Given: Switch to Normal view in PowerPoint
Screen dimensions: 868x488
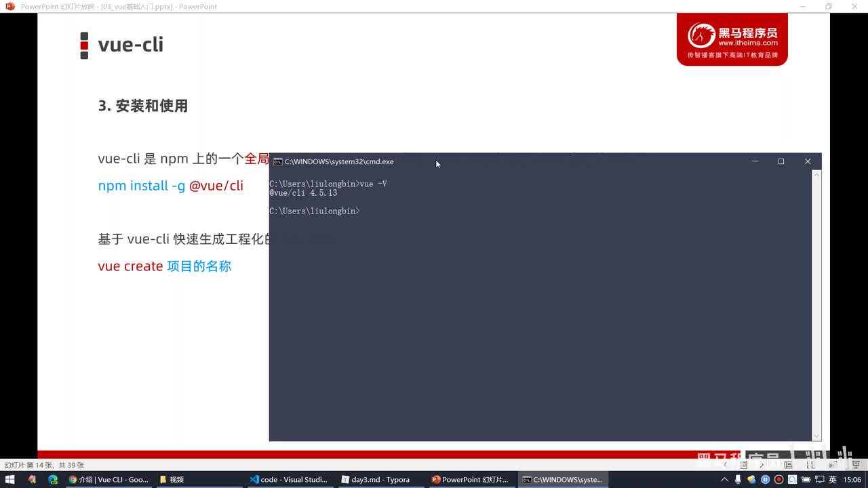Looking at the screenshot, I should [x=788, y=465].
